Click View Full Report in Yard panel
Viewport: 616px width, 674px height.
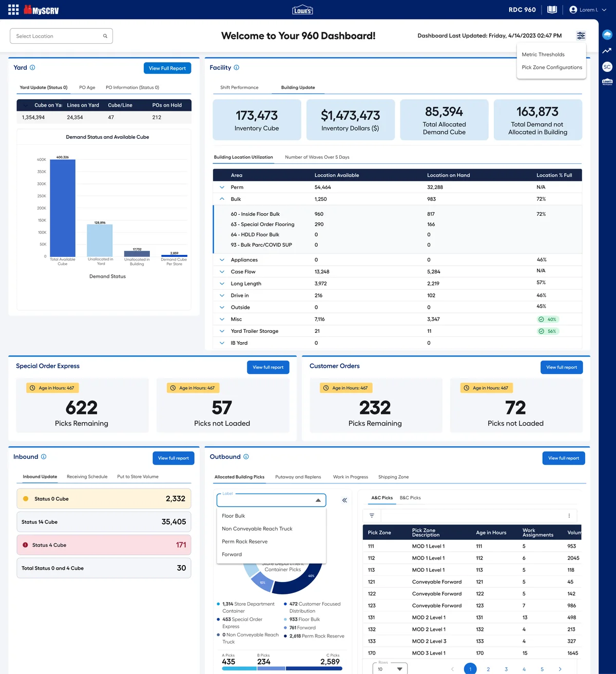click(167, 68)
